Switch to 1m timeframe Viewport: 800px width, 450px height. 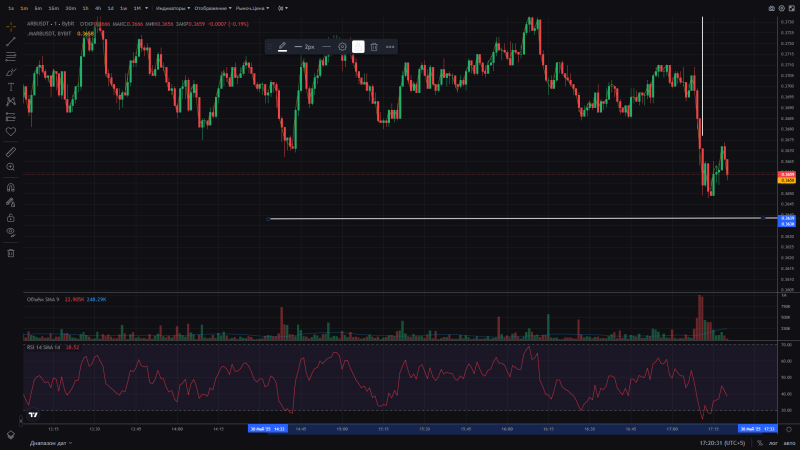pos(24,8)
